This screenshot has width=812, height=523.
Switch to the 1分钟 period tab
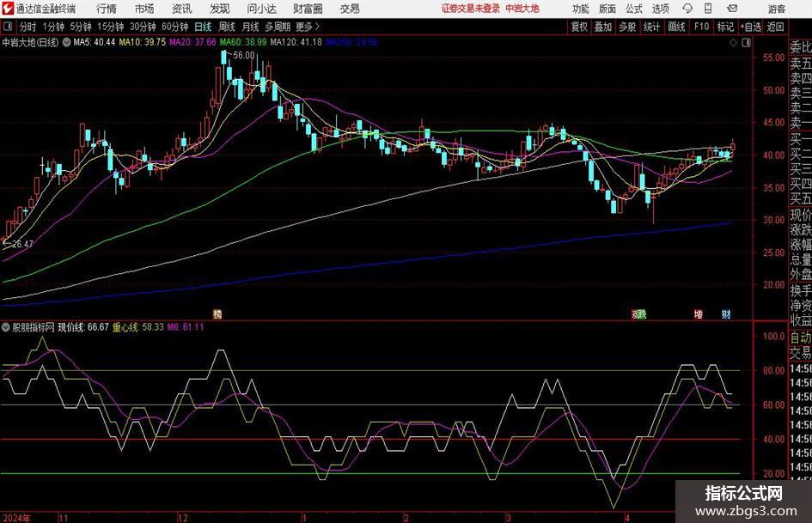point(53,27)
